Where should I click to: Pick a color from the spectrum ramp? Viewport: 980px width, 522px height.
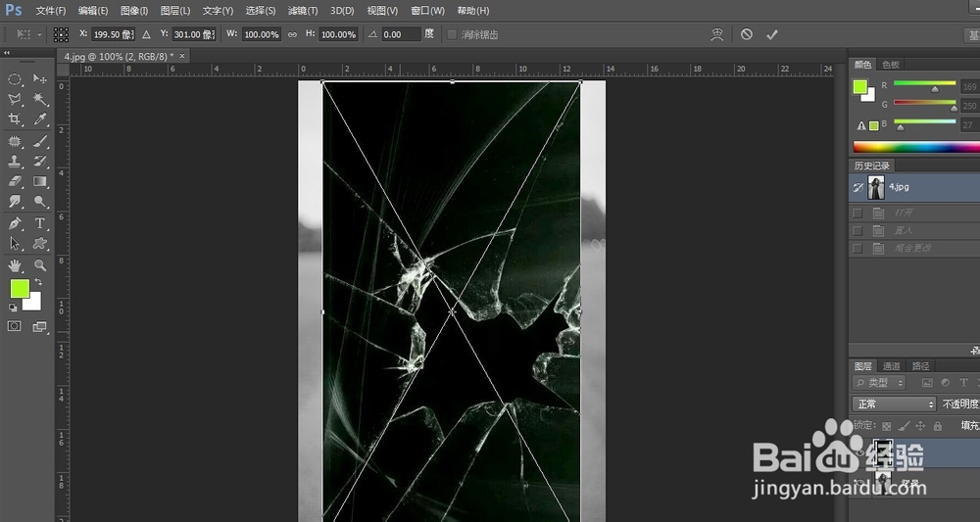coord(916,147)
